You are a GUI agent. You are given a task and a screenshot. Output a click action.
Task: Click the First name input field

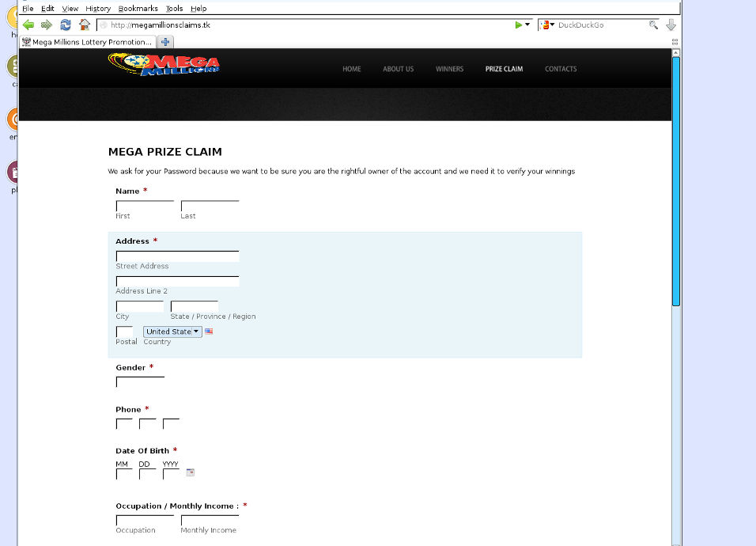point(145,206)
